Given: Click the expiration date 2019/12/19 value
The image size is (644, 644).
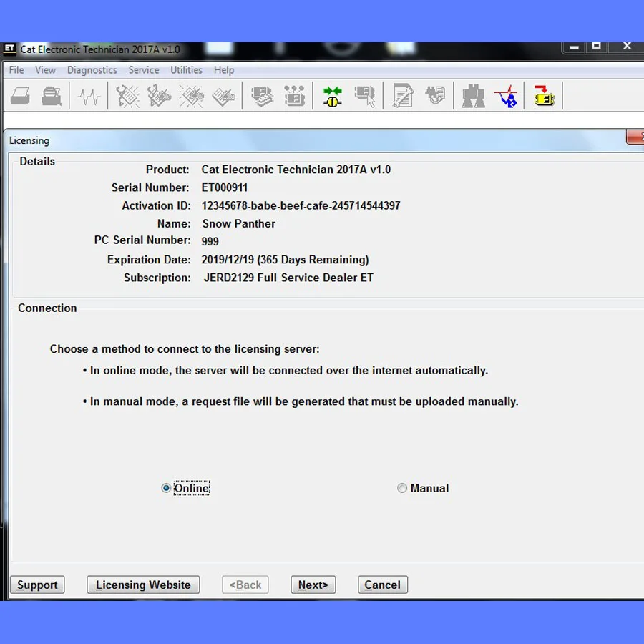Looking at the screenshot, I should pyautogui.click(x=285, y=260).
